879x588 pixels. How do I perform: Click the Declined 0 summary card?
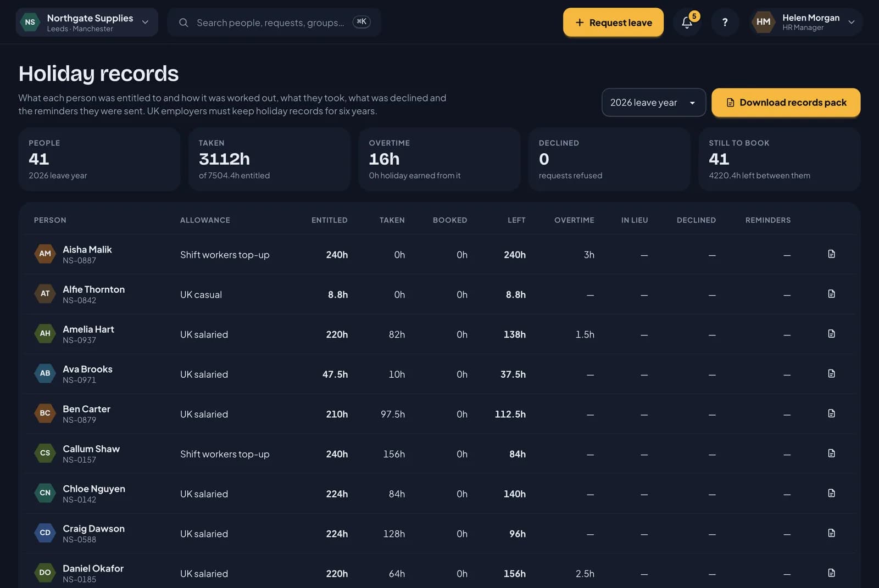click(609, 159)
